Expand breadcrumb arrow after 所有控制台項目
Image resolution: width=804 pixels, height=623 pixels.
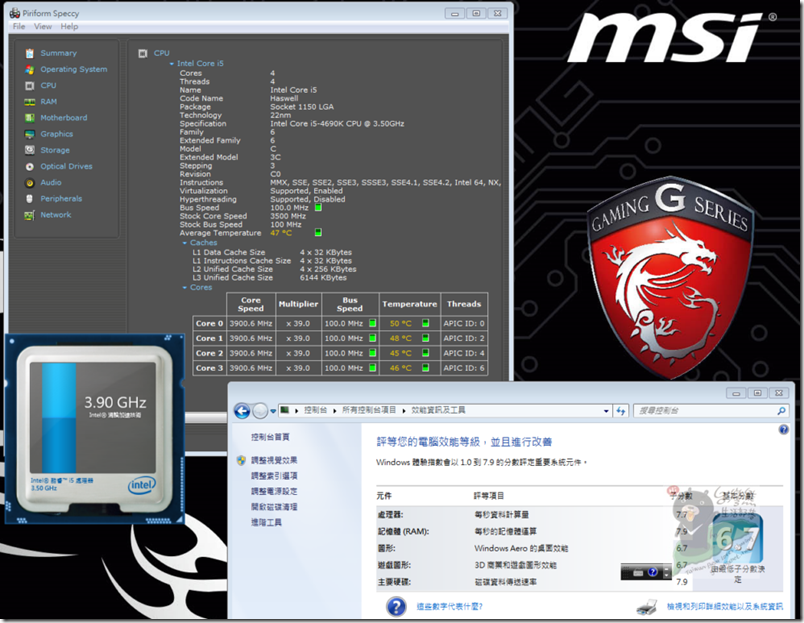coord(404,410)
